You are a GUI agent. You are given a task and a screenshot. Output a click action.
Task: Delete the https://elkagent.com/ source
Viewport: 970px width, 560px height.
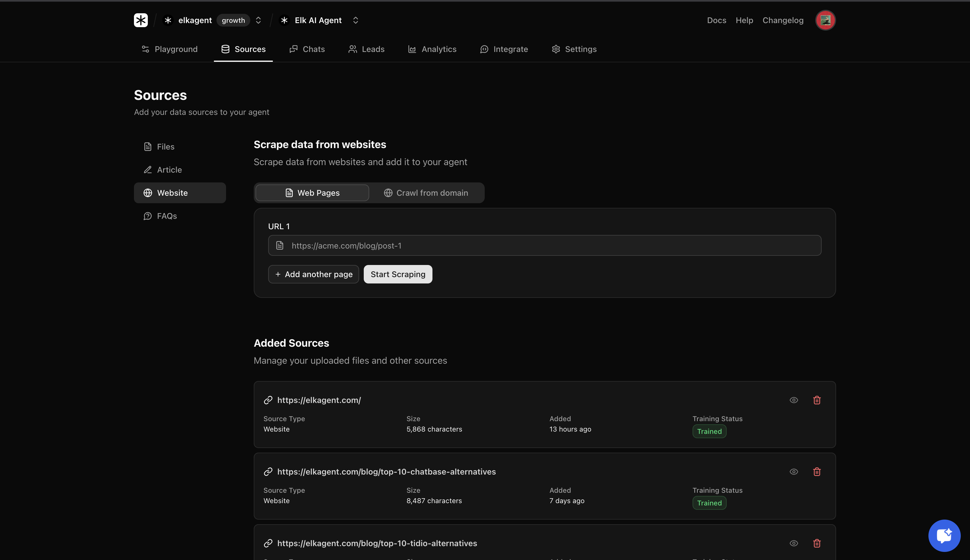pyautogui.click(x=817, y=400)
